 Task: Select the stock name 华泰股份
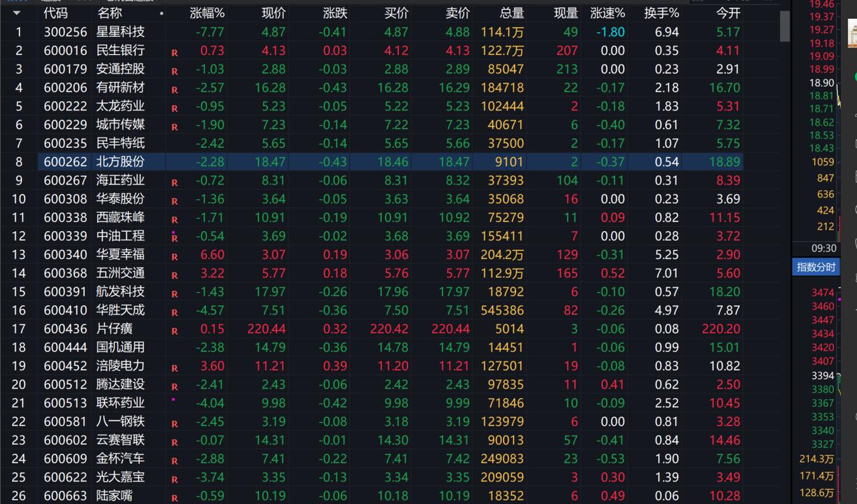pyautogui.click(x=121, y=199)
